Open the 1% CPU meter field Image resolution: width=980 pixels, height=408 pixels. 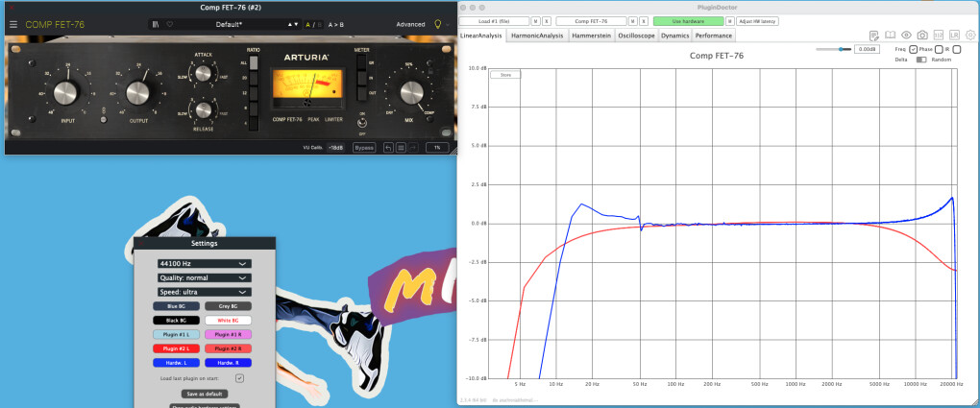click(437, 148)
